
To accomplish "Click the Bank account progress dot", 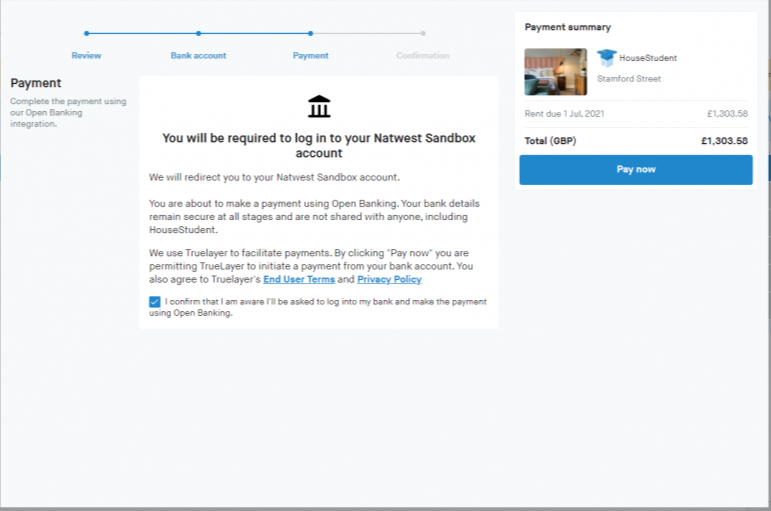I will [198, 33].
